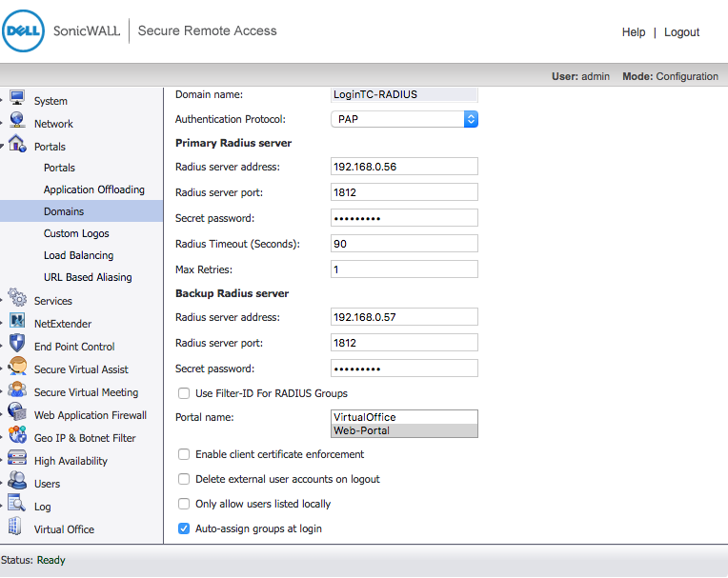Click the Domain name field
Image resolution: width=728 pixels, height=578 pixels.
(404, 94)
